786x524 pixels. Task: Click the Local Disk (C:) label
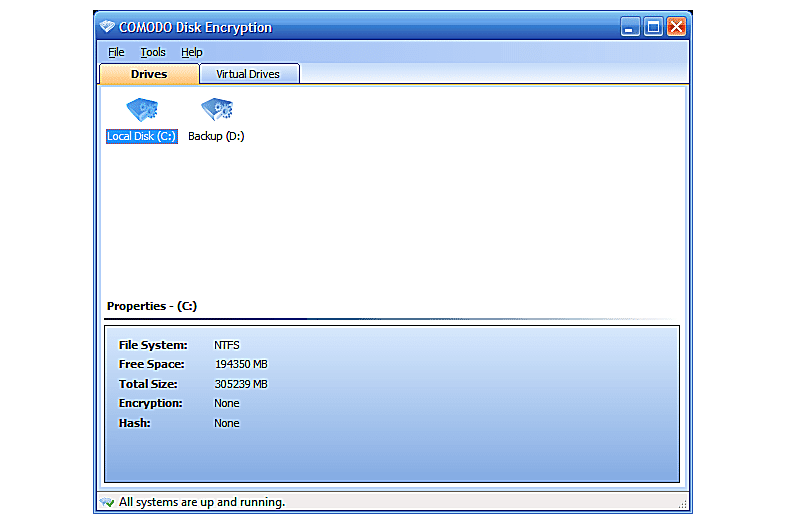142,136
